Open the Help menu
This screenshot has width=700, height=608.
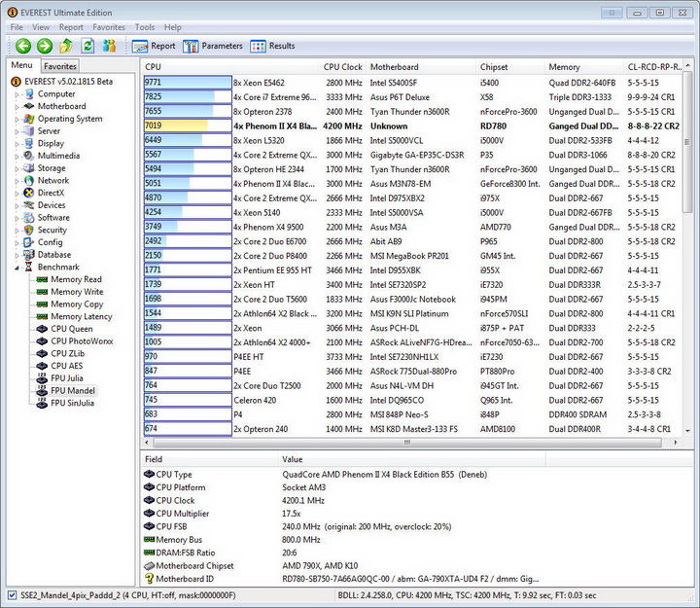[172, 27]
